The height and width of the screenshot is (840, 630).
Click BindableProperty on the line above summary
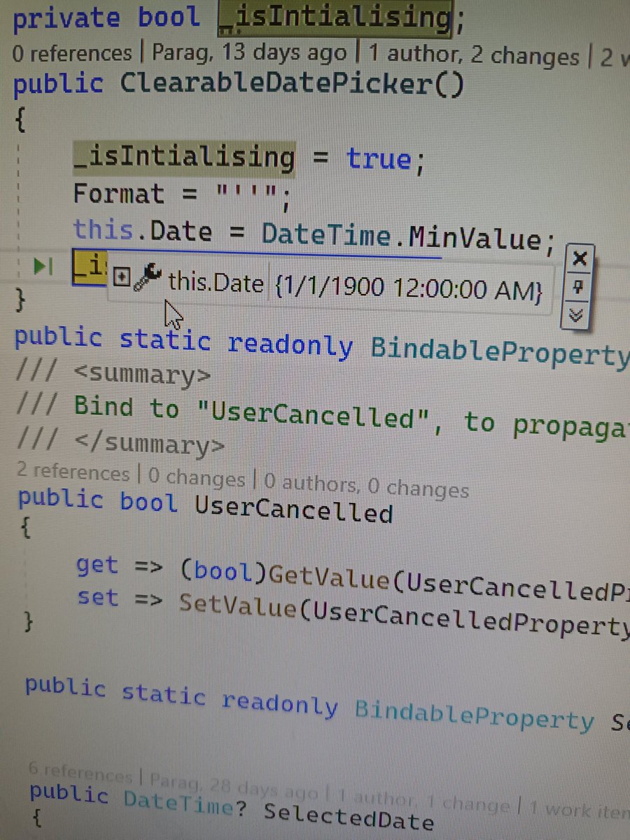click(500, 351)
